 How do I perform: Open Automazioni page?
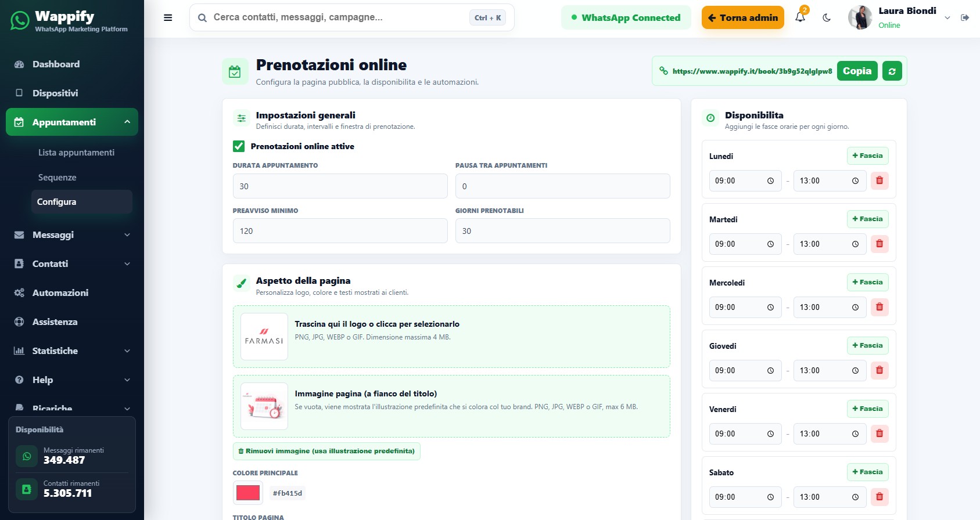(x=72, y=293)
